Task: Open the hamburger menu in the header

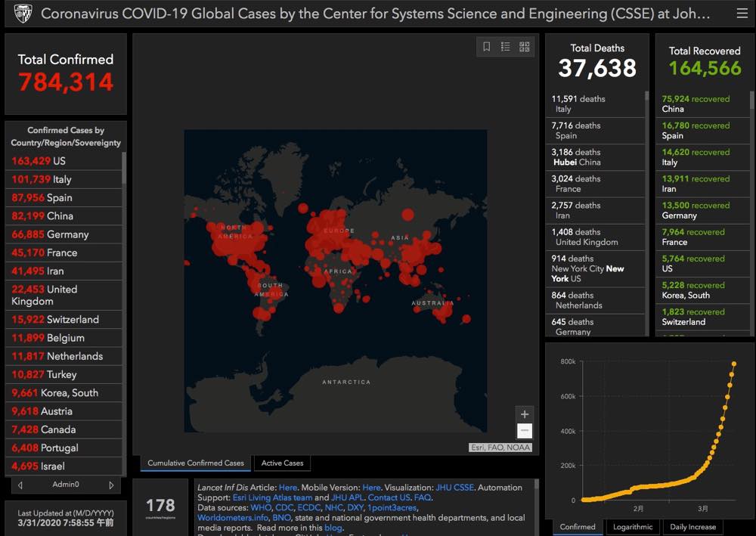Action: pyautogui.click(x=742, y=14)
